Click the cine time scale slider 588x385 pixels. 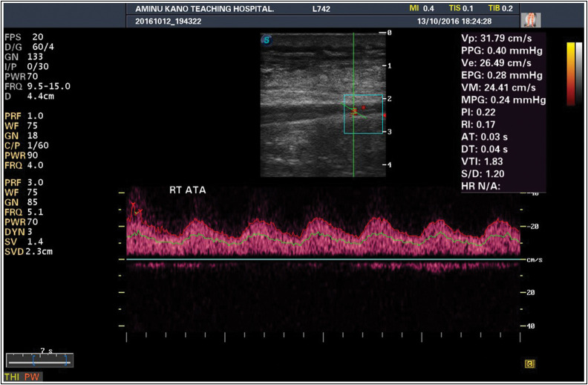[x=40, y=359]
